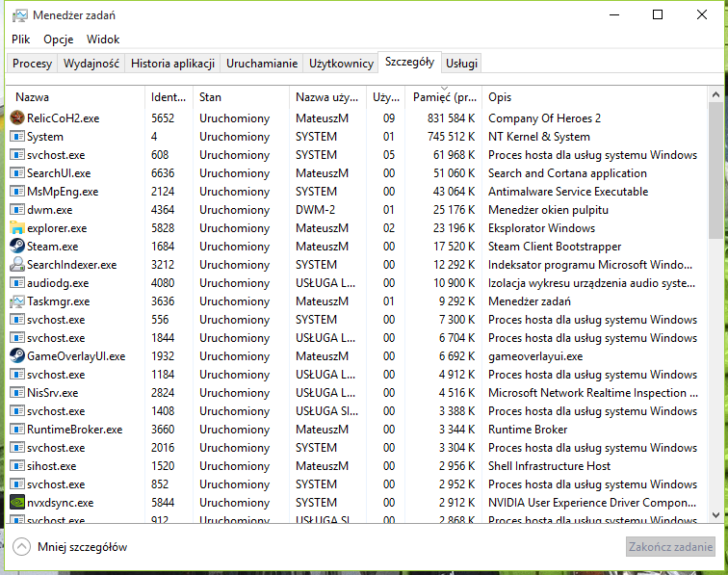Click the GameOverlayUI.exe Steam icon
This screenshot has width=728, height=575.
[x=17, y=355]
